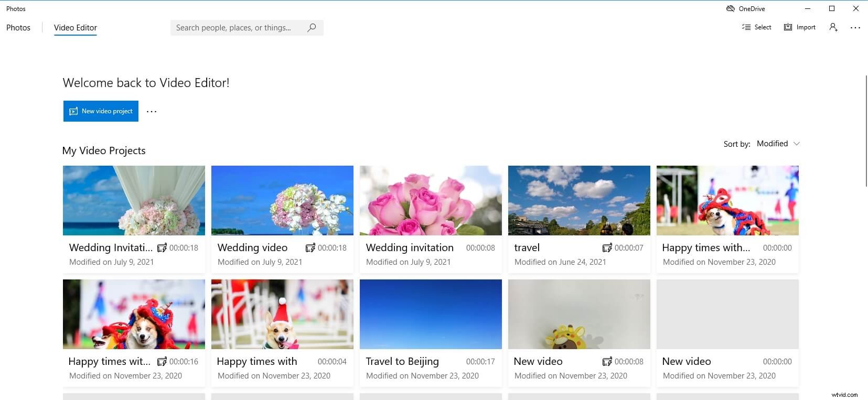868x400 pixels.
Task: Click the Import icon
Action: pos(788,27)
